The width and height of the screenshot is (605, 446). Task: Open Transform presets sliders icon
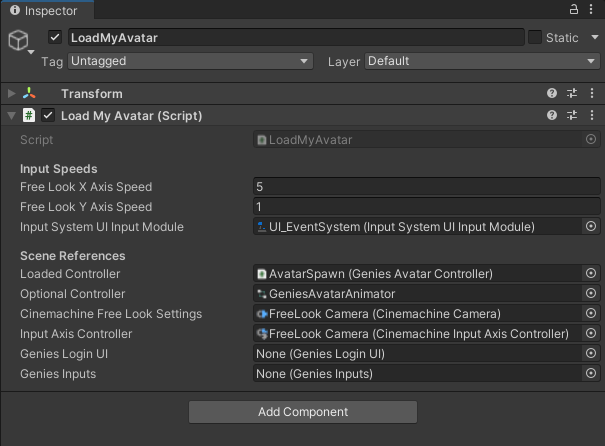tap(572, 93)
